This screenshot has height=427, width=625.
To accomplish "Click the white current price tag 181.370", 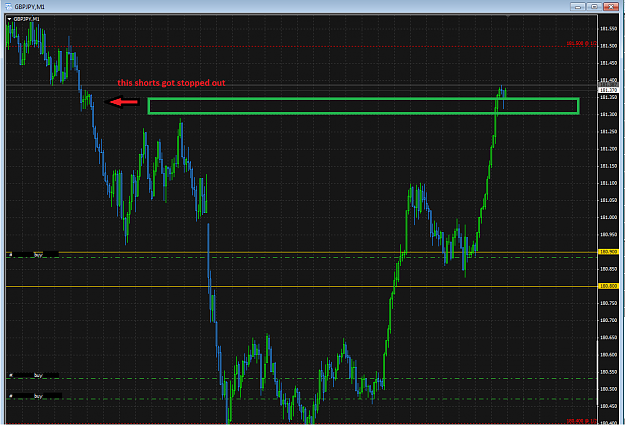I will click(x=608, y=91).
